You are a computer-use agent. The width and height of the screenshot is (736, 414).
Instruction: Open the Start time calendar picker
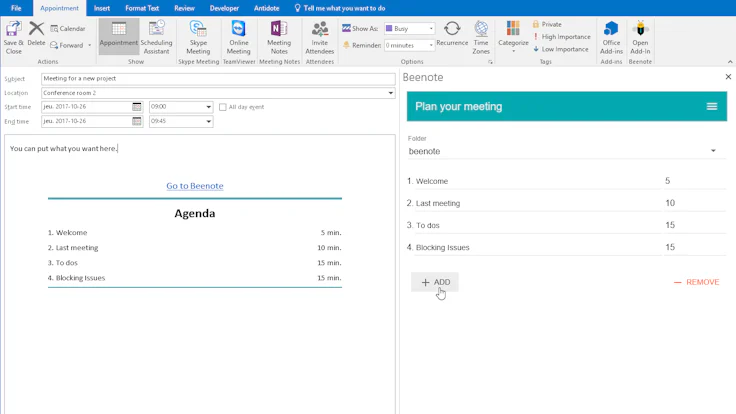[137, 107]
